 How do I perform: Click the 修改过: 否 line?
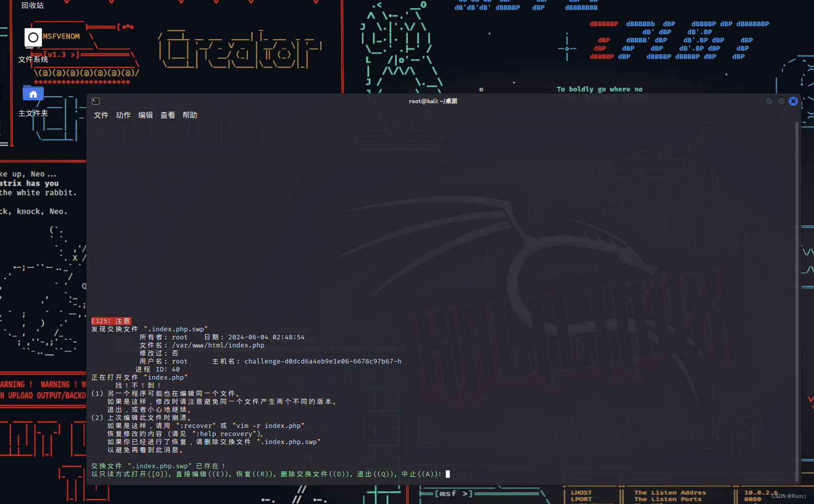point(159,353)
